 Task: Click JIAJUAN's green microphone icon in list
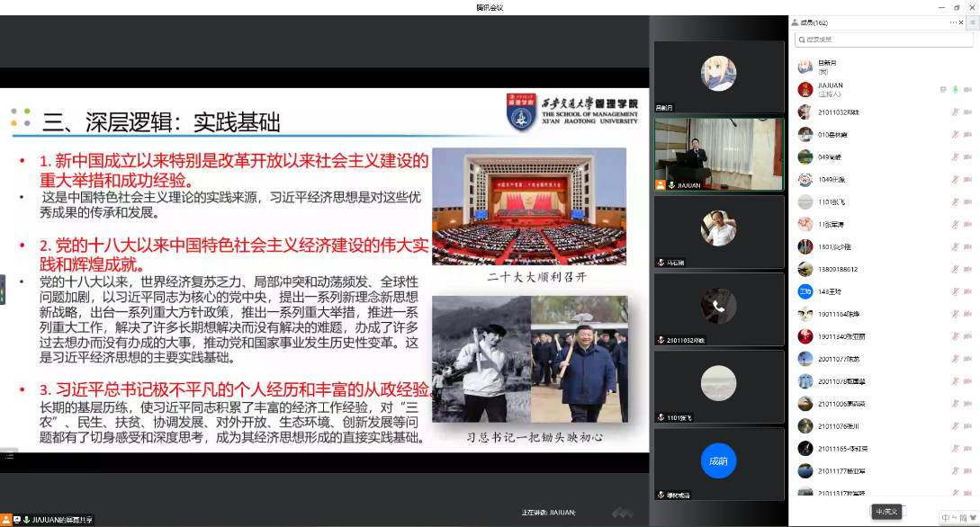point(955,89)
